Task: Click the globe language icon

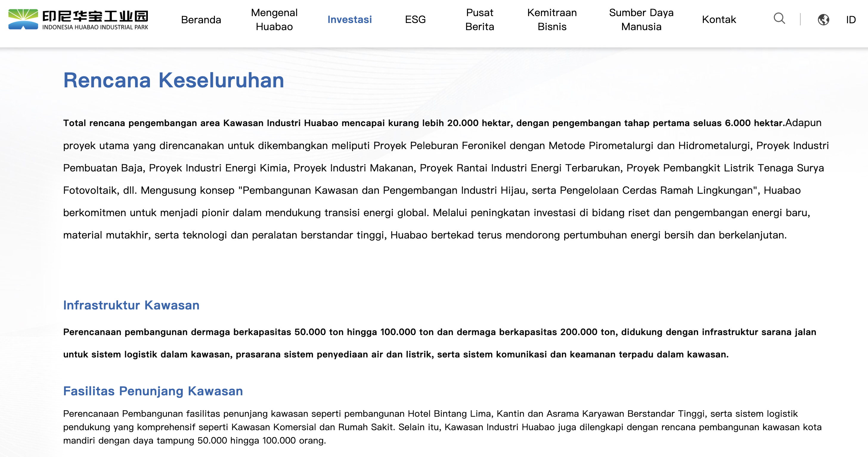Action: point(823,20)
